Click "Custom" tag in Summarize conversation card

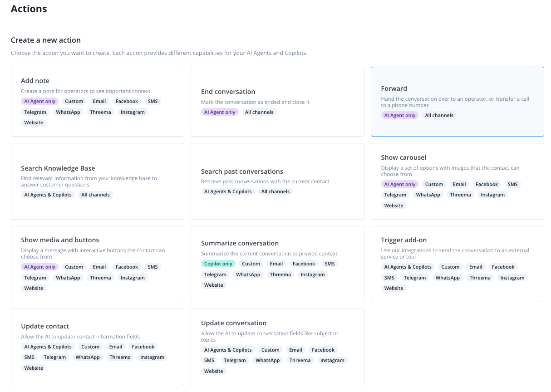(251, 264)
